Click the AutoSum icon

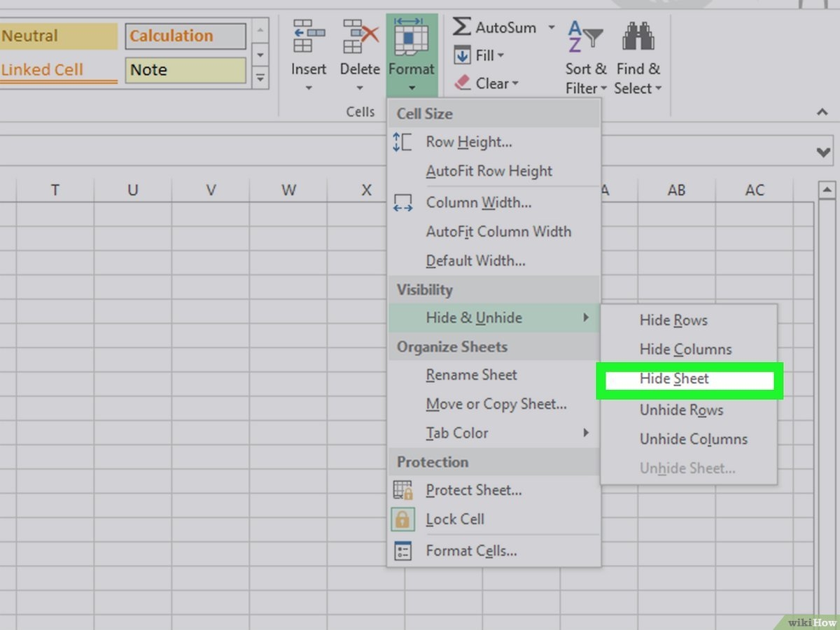[x=462, y=27]
